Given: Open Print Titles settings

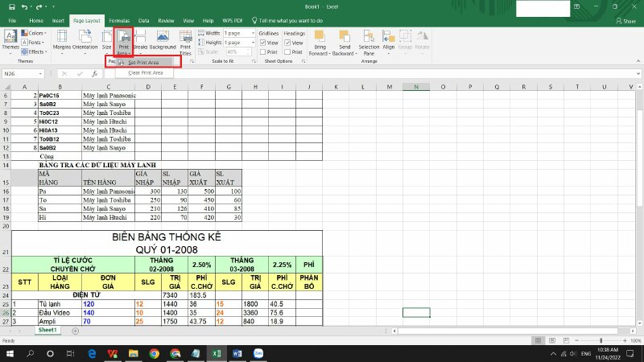Looking at the screenshot, I should point(186,42).
